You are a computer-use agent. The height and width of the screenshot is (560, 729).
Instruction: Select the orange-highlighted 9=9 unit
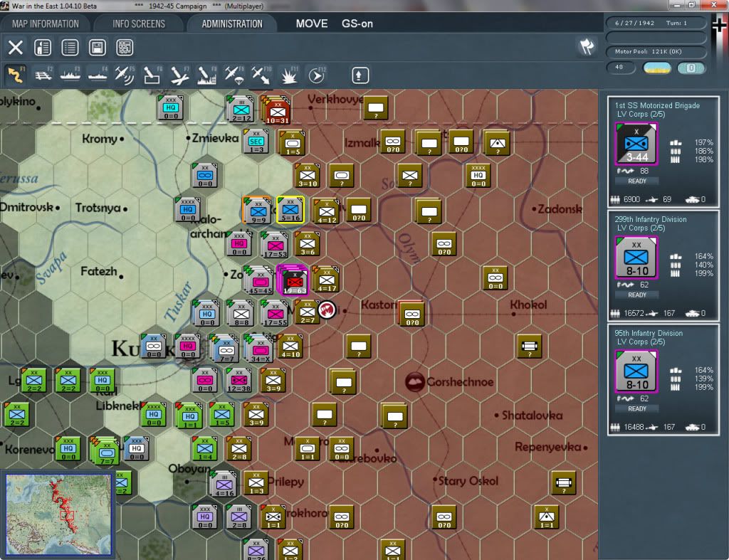pos(257,210)
